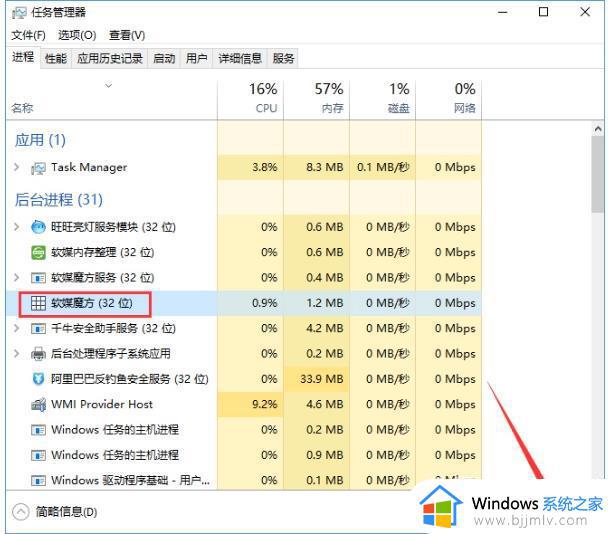608x534 pixels.
Task: Click the 简略信息(D) button
Action: pyautogui.click(x=66, y=512)
